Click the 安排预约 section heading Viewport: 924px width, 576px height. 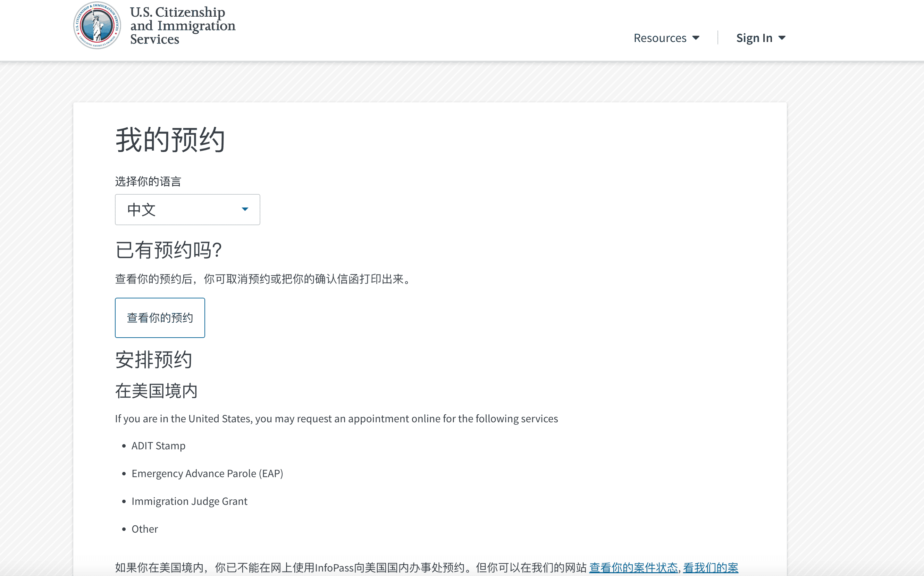(153, 359)
